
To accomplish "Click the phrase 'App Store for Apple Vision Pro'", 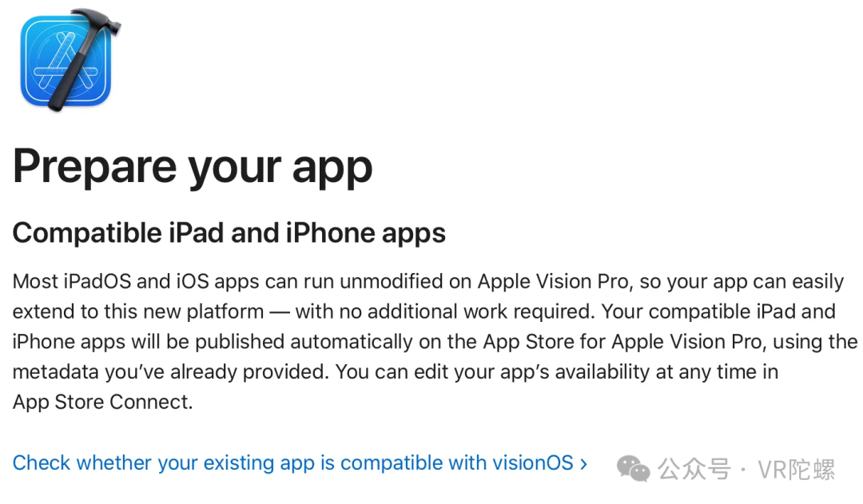I will (x=622, y=342).
